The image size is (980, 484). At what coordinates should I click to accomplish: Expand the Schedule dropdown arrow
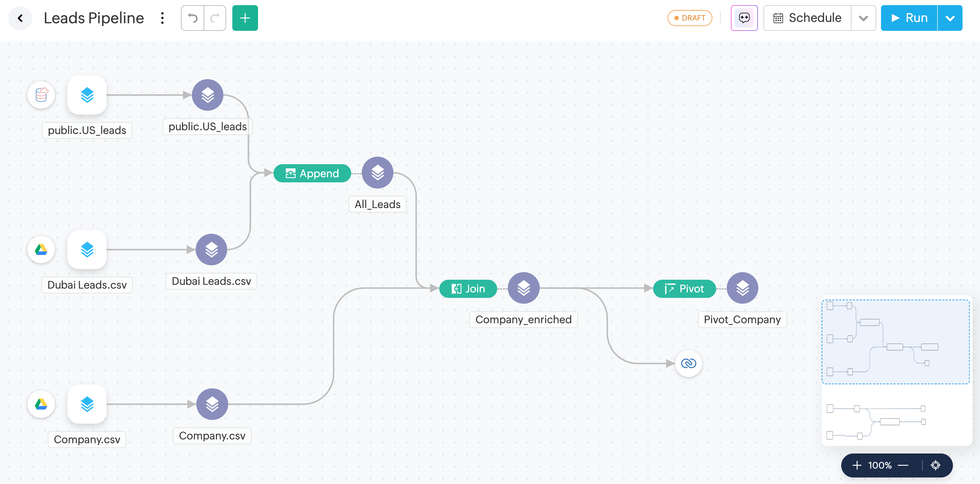pyautogui.click(x=863, y=18)
